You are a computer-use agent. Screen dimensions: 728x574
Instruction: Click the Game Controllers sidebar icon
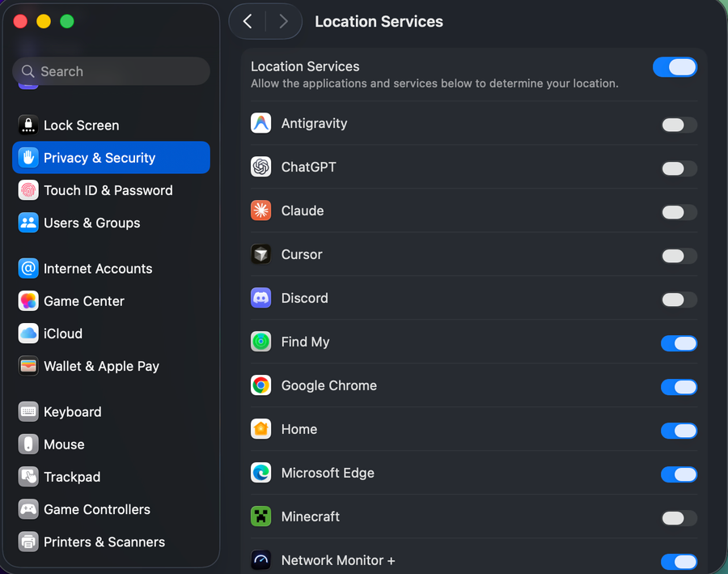pyautogui.click(x=28, y=509)
